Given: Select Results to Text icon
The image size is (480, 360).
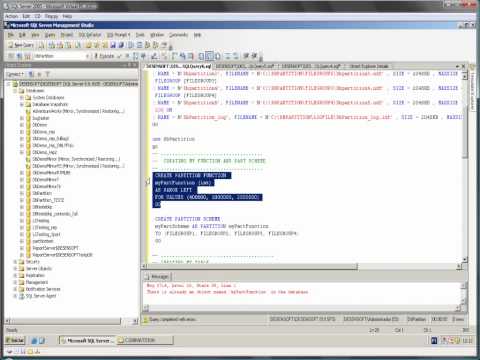Looking at the screenshot, I should pos(201,56).
